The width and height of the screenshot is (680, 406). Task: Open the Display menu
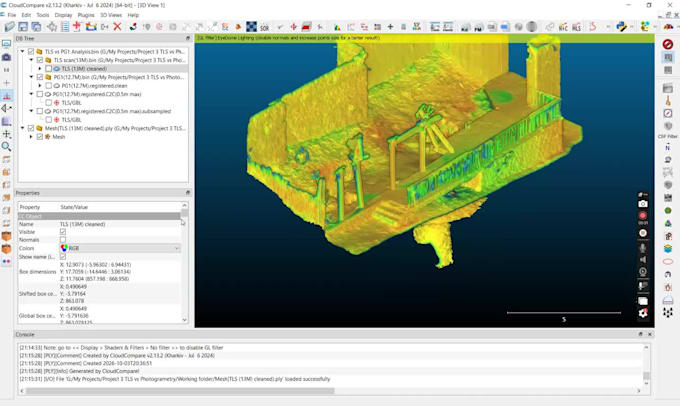63,15
